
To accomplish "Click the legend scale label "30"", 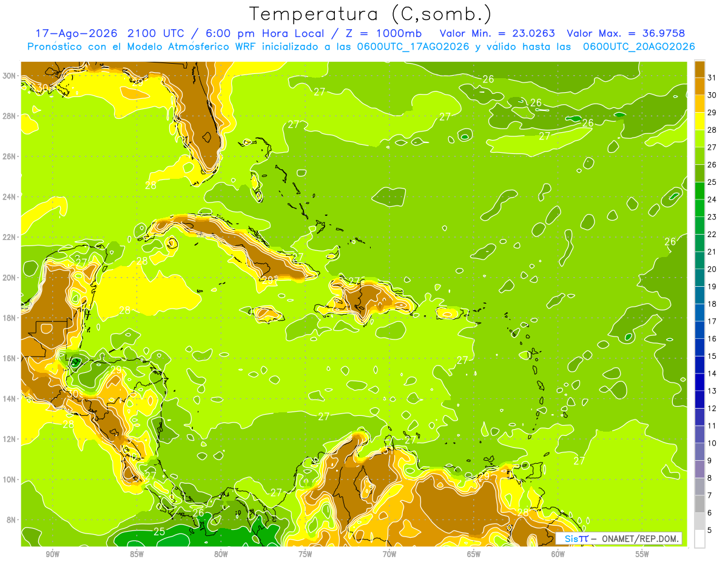I will pyautogui.click(x=712, y=95).
